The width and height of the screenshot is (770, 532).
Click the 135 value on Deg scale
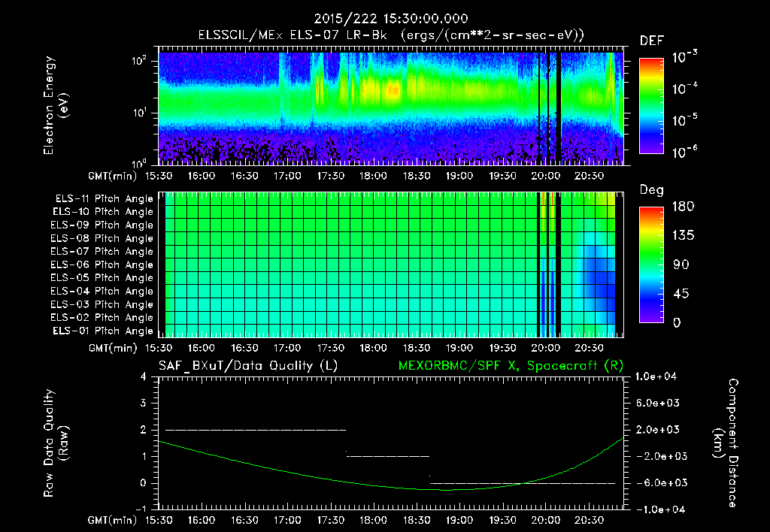click(x=683, y=235)
